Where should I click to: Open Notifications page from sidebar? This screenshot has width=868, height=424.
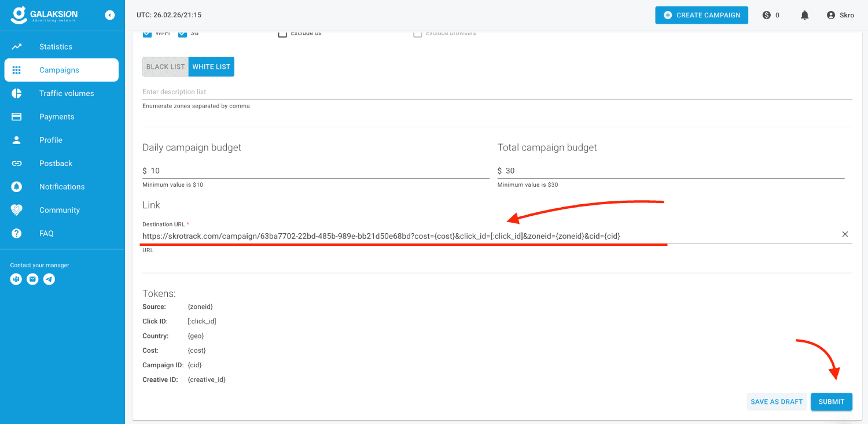pos(62,187)
